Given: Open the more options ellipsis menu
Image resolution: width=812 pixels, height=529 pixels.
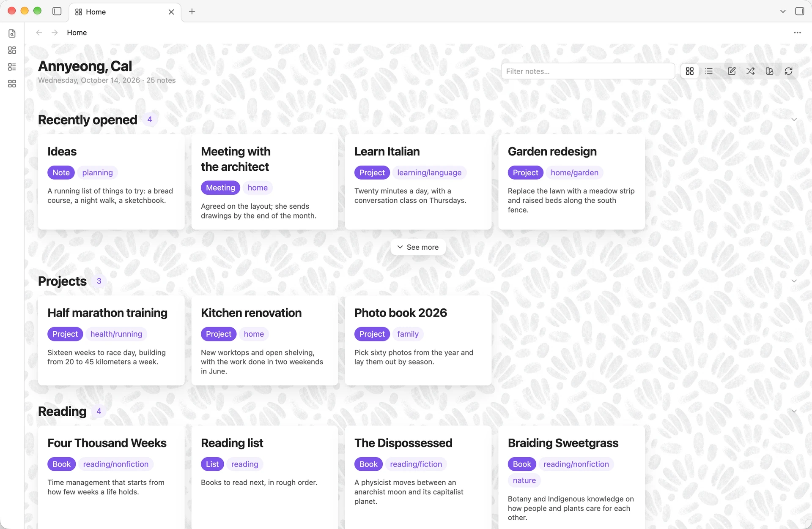Looking at the screenshot, I should (797, 33).
